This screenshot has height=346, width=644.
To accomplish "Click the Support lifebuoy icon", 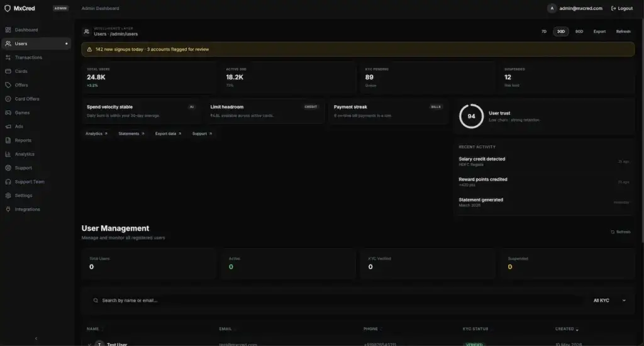I will point(8,168).
